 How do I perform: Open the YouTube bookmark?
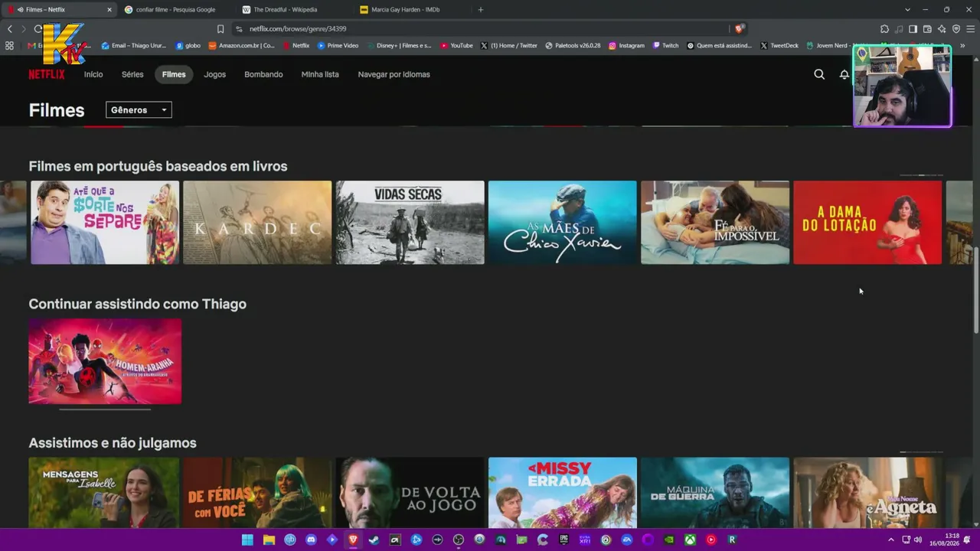click(457, 46)
